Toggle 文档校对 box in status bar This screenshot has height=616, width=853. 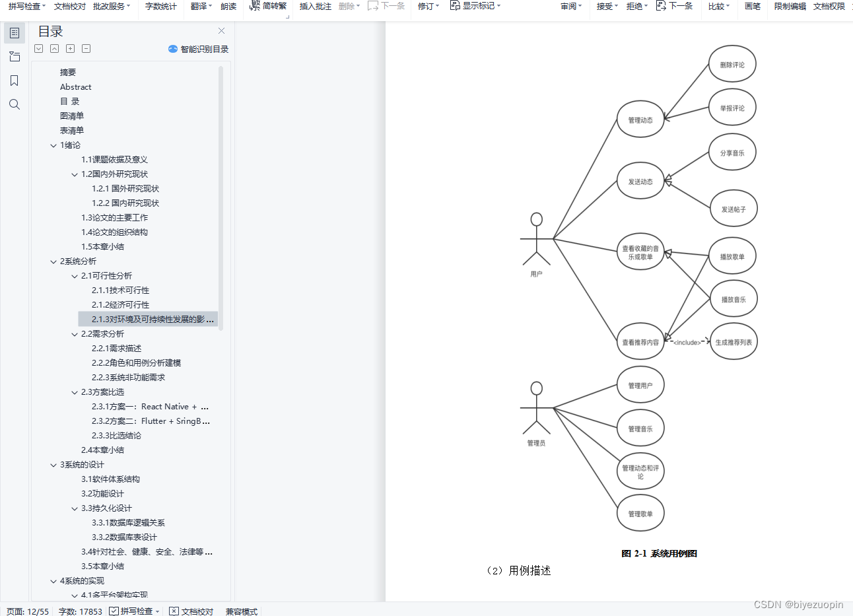(x=174, y=611)
